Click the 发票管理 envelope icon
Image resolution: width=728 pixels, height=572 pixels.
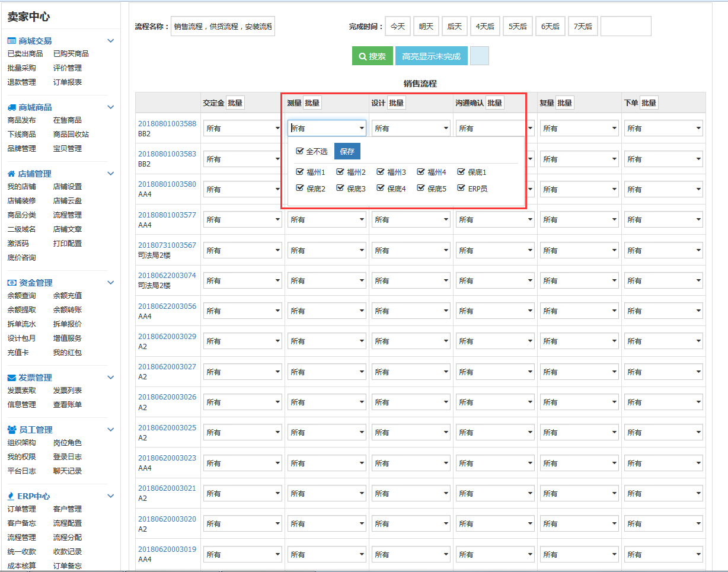11,378
